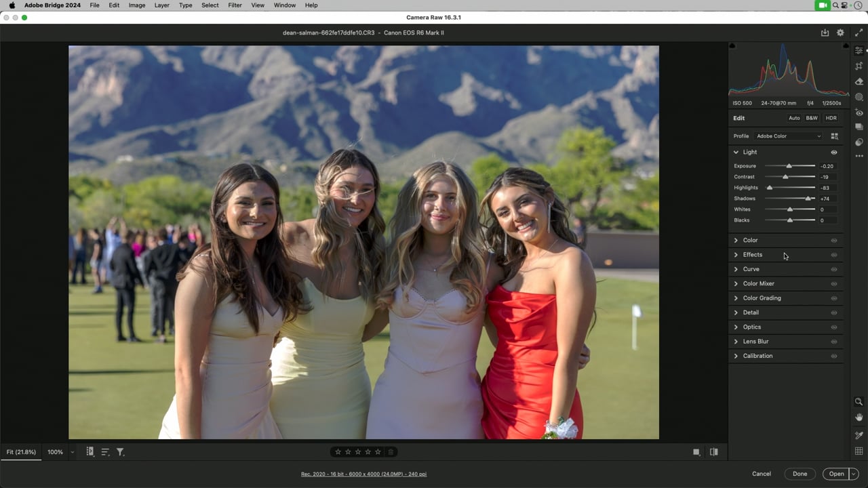The width and height of the screenshot is (868, 488).
Task: Browse profiles with the grid-search icon
Action: (834, 136)
